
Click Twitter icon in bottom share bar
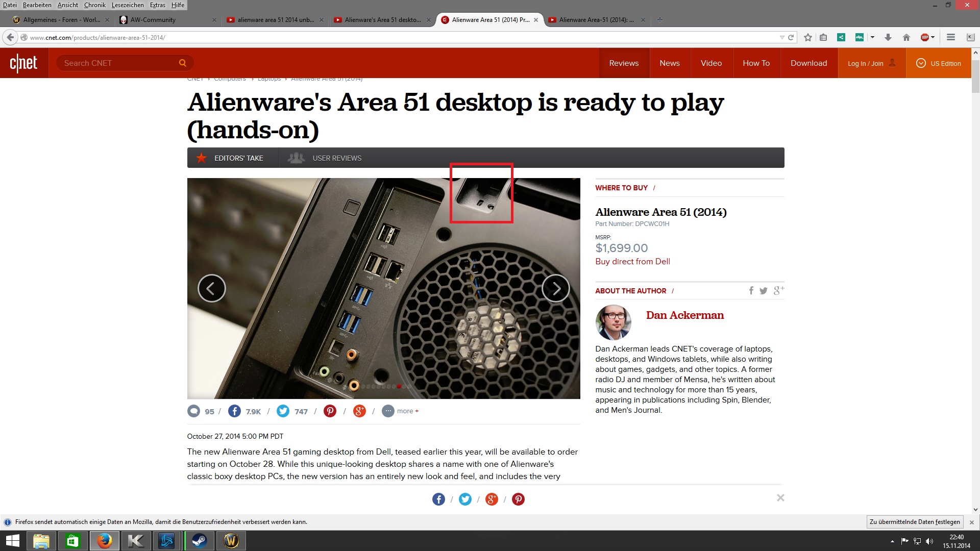(x=465, y=499)
